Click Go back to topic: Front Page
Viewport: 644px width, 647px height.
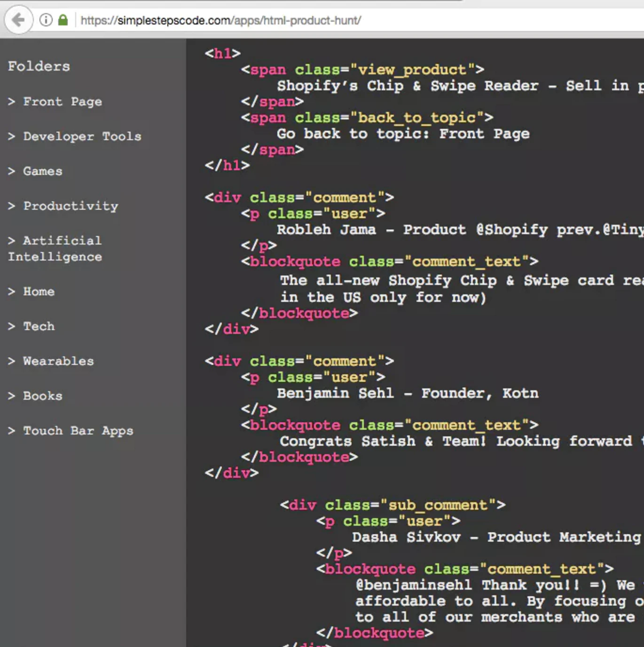coord(402,134)
